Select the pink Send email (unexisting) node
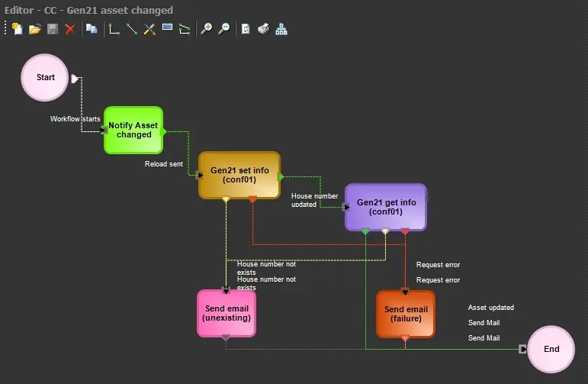The height and width of the screenshot is (384, 588). coord(227,313)
